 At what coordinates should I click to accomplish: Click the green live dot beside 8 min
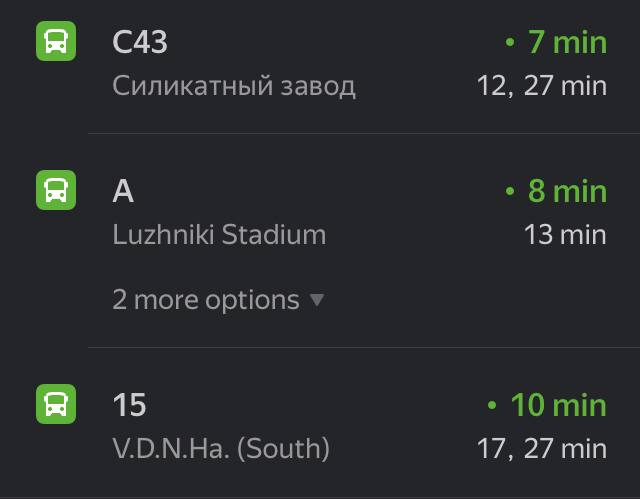[x=510, y=191]
